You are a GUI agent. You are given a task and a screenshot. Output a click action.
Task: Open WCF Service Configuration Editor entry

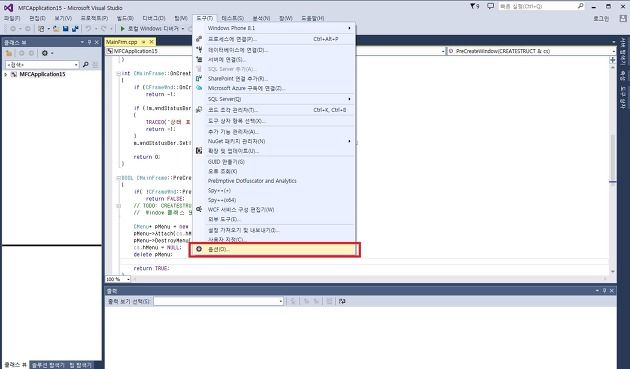(x=274, y=209)
